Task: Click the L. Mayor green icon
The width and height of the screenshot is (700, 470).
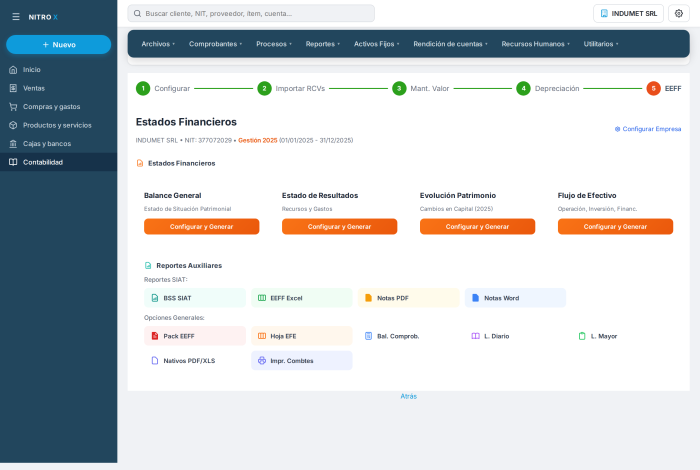Action: point(582,336)
